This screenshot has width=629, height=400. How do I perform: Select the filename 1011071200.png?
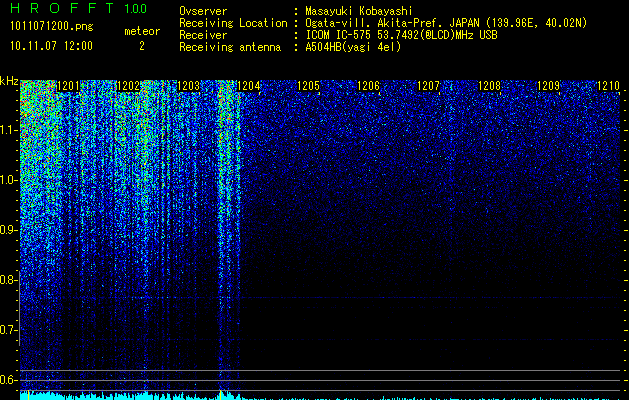point(51,27)
